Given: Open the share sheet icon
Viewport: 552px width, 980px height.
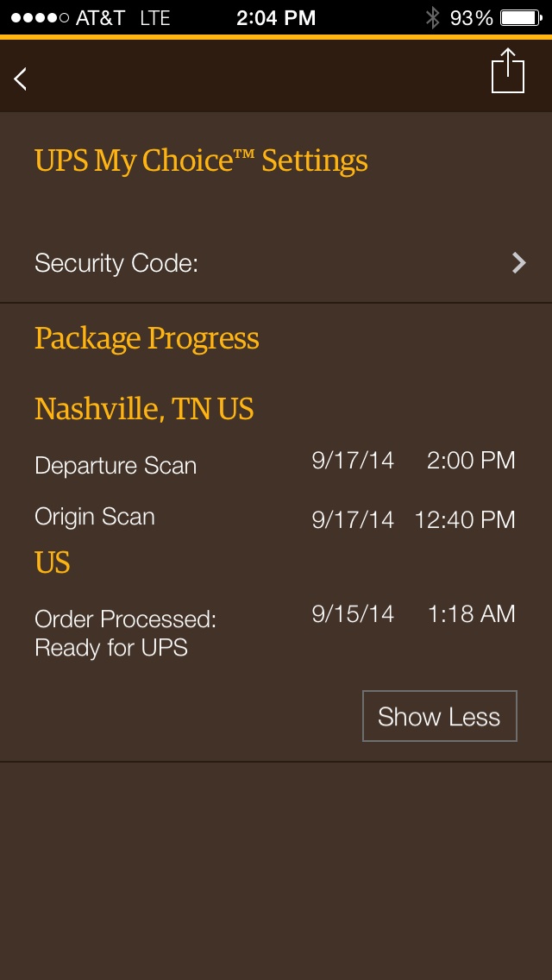Looking at the screenshot, I should click(508, 71).
